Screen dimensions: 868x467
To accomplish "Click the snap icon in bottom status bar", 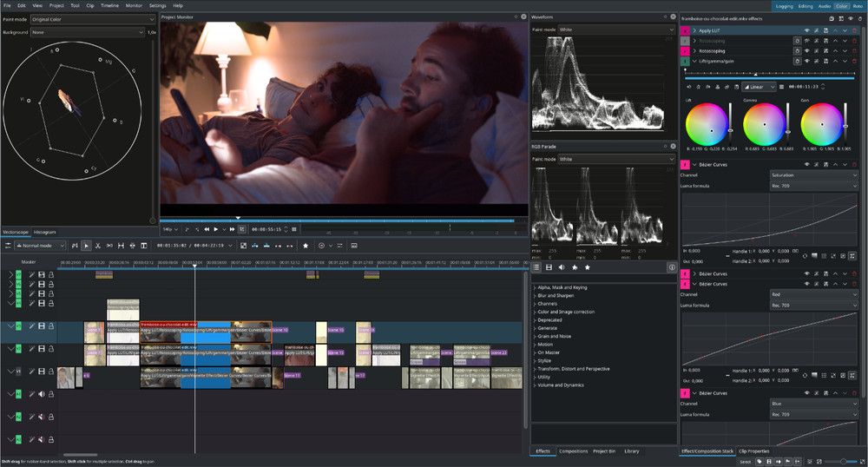I will [798, 462].
